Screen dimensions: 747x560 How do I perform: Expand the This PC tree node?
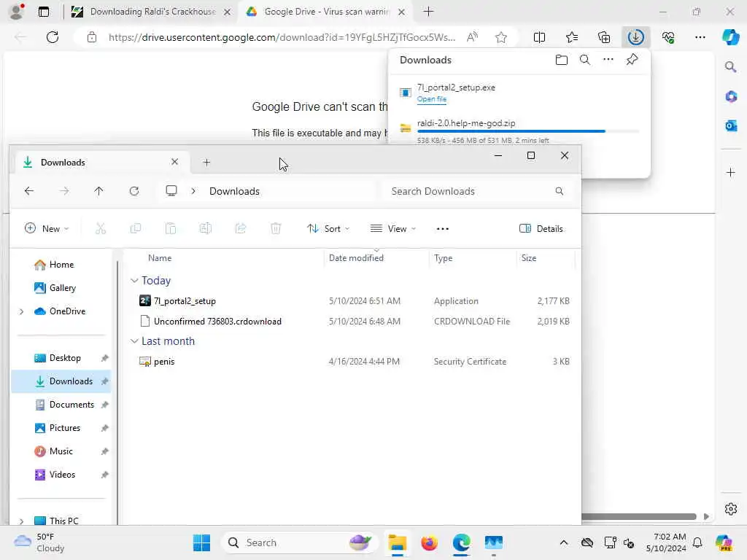tap(21, 521)
